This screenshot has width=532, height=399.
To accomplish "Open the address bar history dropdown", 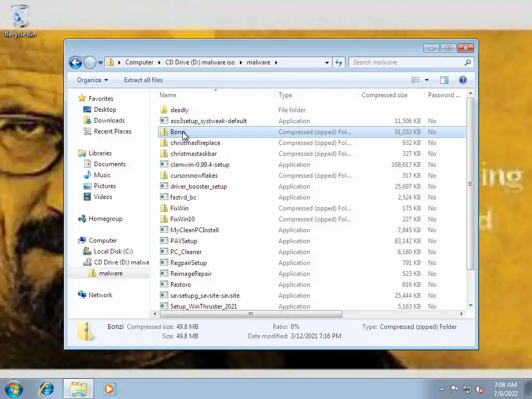I will (x=327, y=62).
